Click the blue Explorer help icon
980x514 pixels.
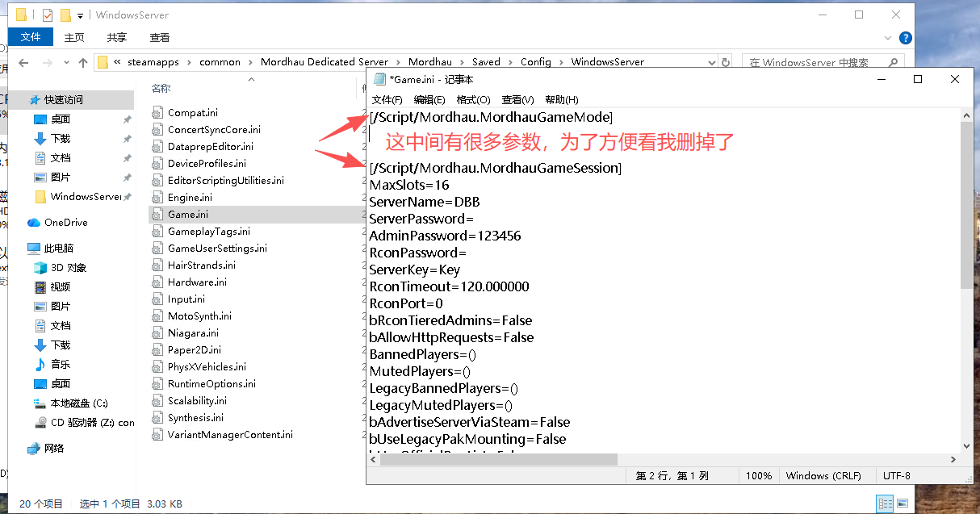pos(906,38)
